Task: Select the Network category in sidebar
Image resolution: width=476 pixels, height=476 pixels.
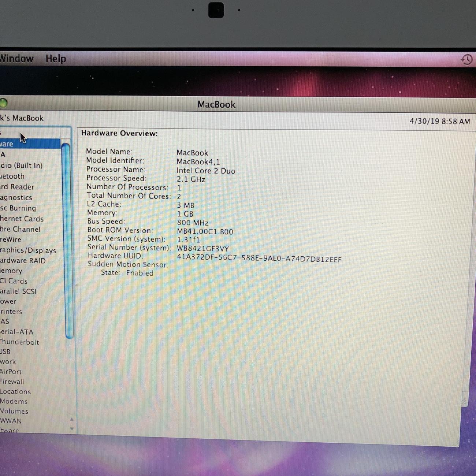Action: pyautogui.click(x=8, y=362)
